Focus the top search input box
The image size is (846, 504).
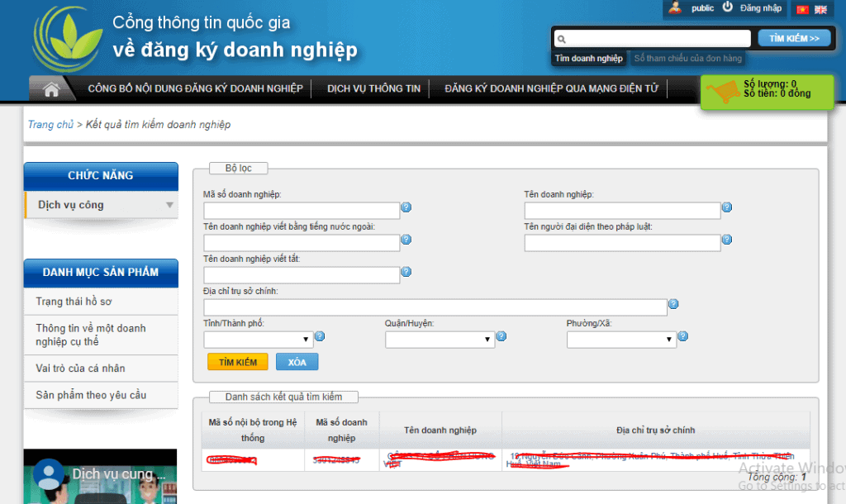653,39
